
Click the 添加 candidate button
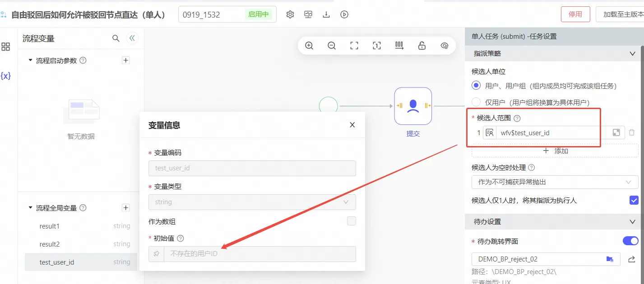pyautogui.click(x=555, y=151)
